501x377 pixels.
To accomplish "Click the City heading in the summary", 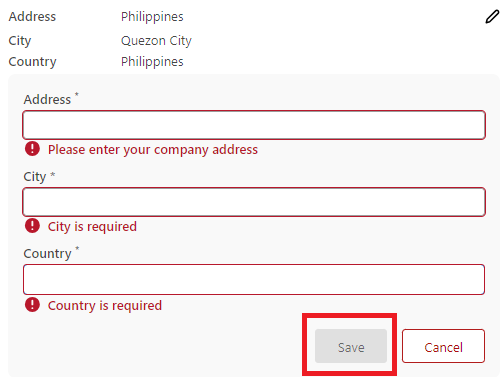I will (20, 41).
